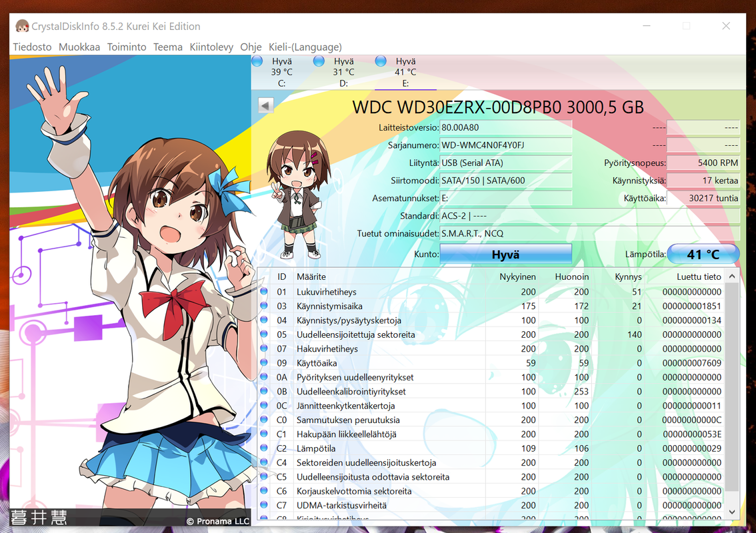
Task: Click status icon for Sektoreiden uudelleensijoituskertoja row
Action: [x=264, y=462]
